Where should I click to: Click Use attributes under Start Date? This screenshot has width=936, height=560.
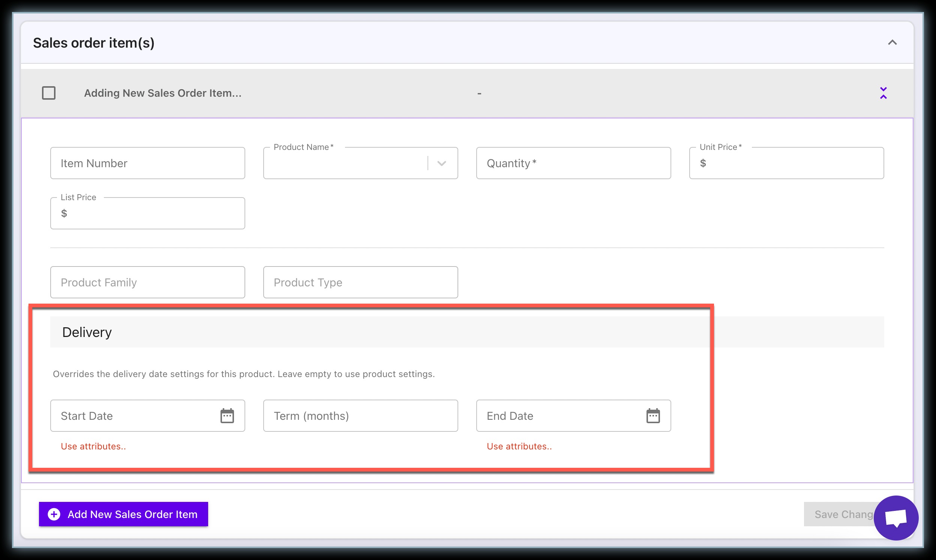[x=93, y=446]
